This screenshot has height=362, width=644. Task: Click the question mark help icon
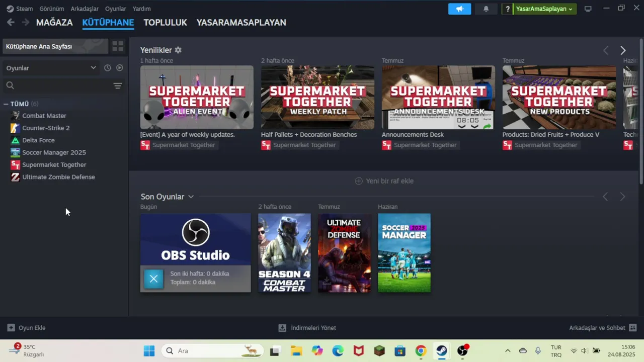508,9
